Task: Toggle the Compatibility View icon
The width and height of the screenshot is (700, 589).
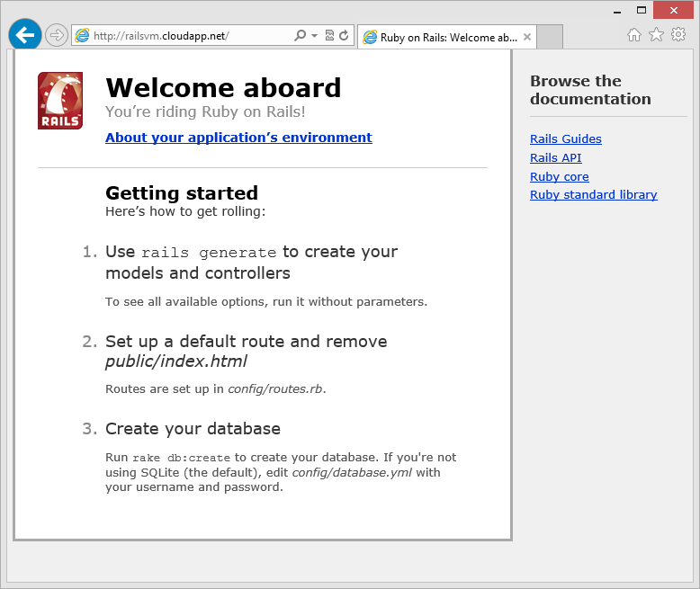Action: pyautogui.click(x=329, y=35)
